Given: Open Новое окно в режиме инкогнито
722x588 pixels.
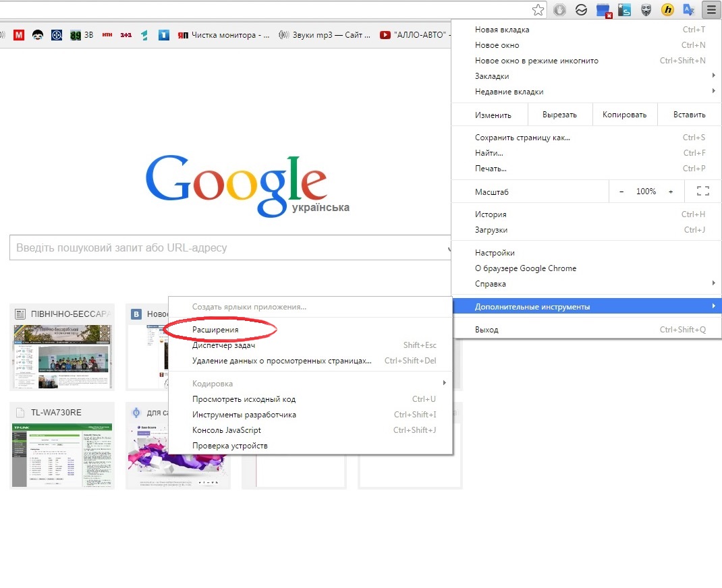Looking at the screenshot, I should pyautogui.click(x=586, y=61).
